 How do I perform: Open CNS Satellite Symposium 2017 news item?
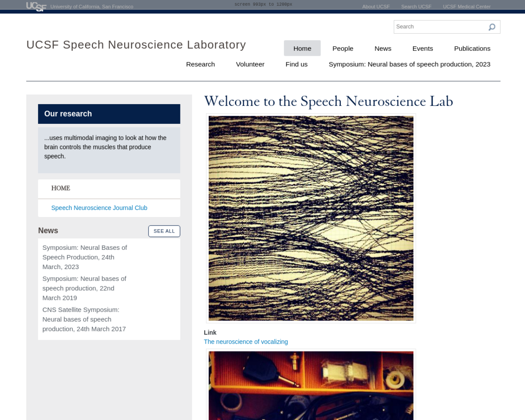84,320
